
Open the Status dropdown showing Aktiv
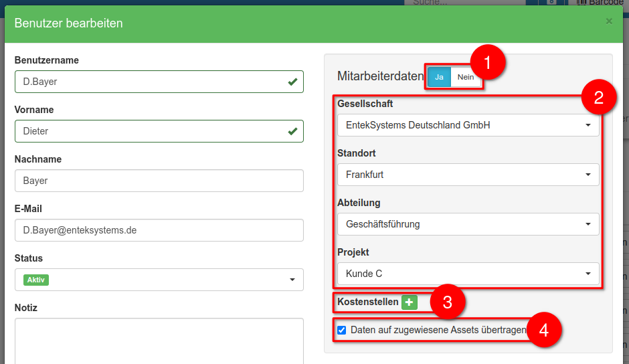(159, 280)
